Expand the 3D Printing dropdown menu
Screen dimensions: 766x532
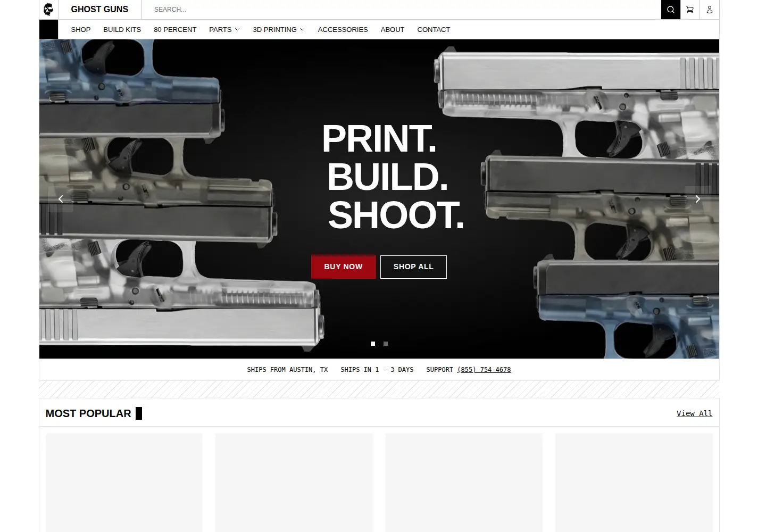(278, 30)
